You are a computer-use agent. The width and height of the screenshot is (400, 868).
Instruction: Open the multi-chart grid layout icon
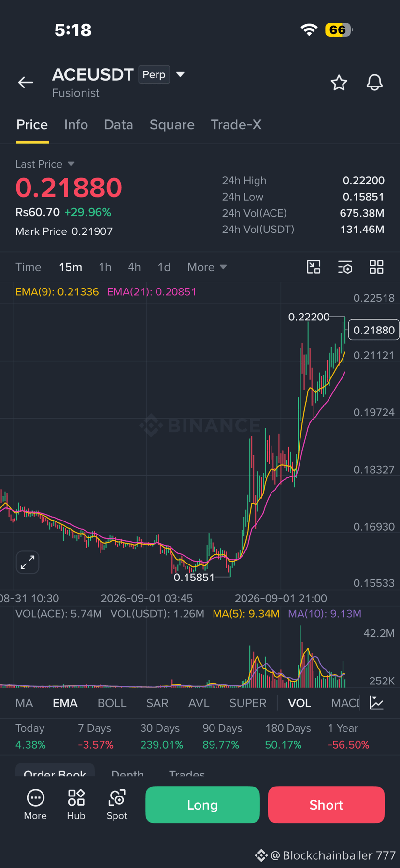click(376, 267)
